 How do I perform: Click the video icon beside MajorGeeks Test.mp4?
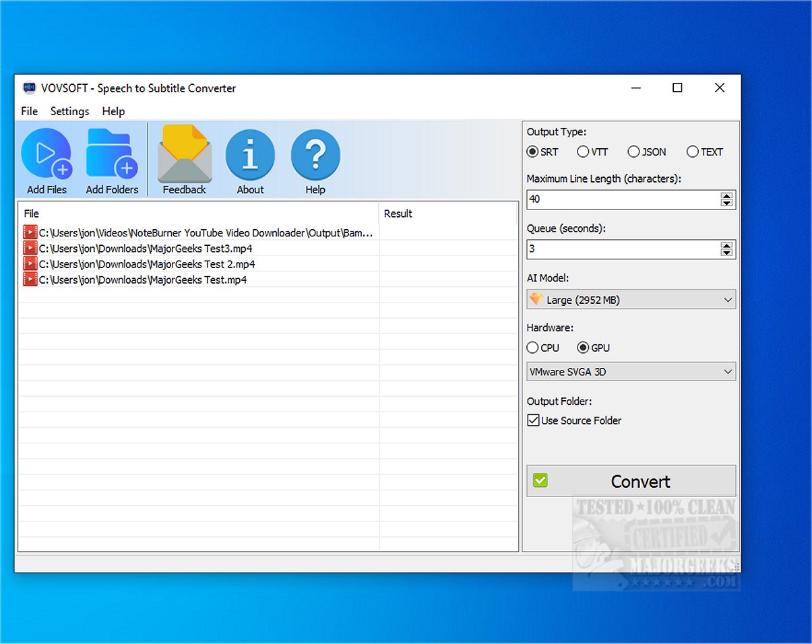click(30, 279)
